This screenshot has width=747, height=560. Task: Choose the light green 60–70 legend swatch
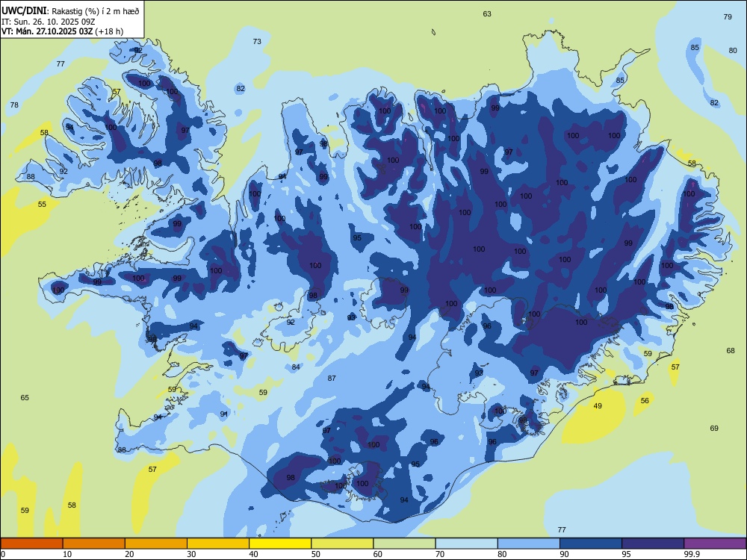click(404, 544)
